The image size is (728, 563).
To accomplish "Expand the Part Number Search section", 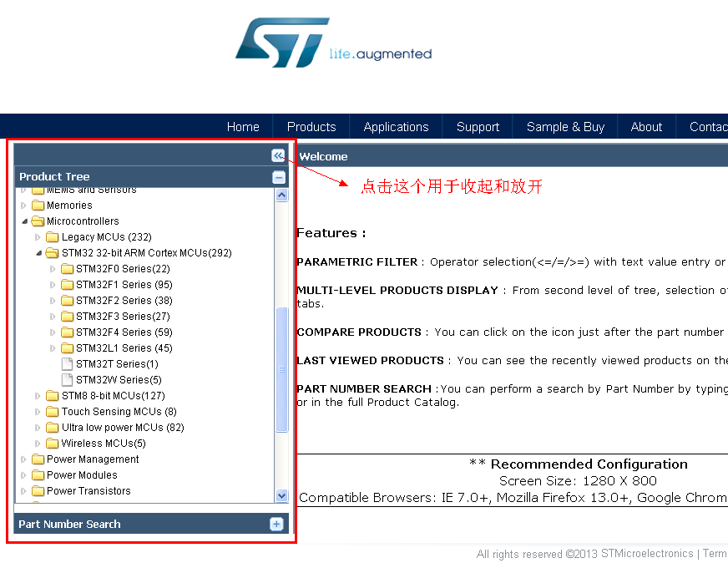I will (x=276, y=524).
